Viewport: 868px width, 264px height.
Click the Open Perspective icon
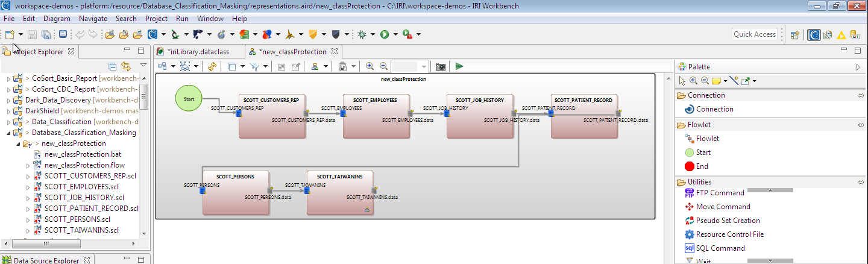pyautogui.click(x=794, y=35)
